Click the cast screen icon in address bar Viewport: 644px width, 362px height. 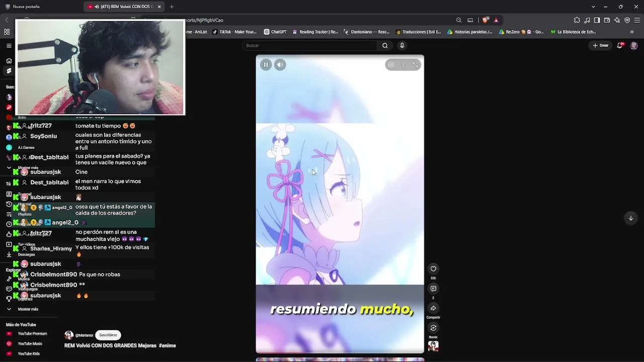click(470, 20)
